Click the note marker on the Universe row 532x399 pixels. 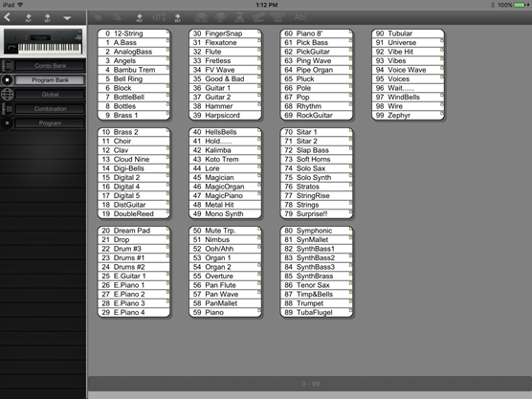[x=442, y=41]
